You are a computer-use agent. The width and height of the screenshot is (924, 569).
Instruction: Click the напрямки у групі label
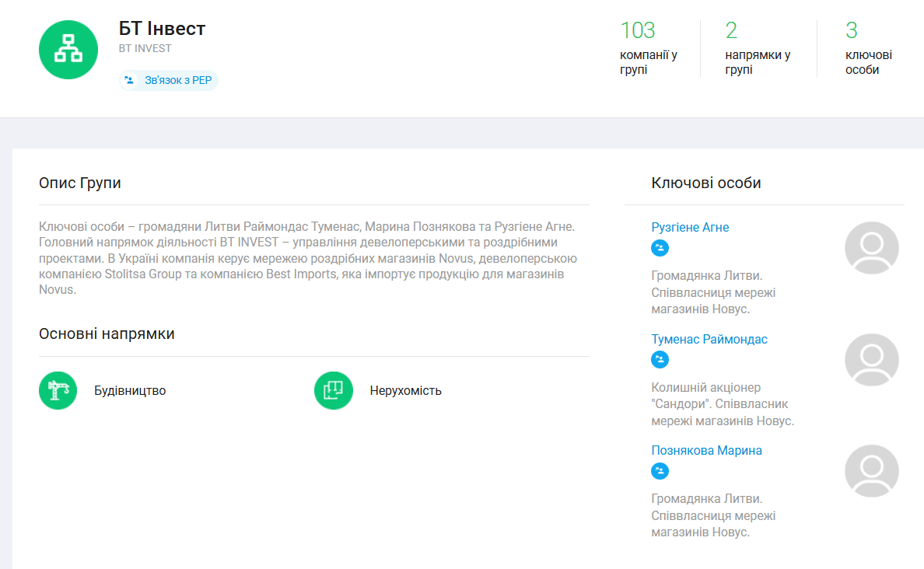coord(758,62)
